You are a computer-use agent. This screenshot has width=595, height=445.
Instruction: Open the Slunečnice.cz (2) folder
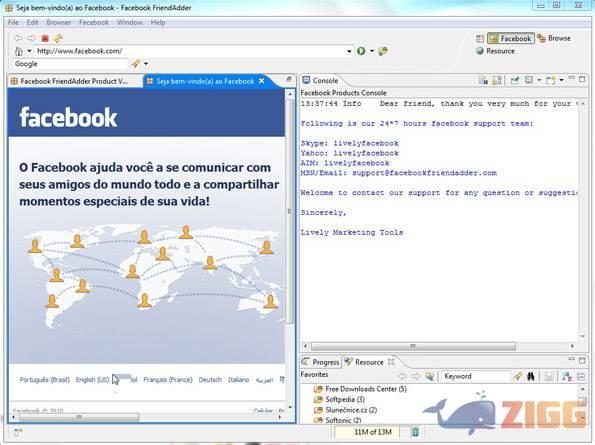(346, 410)
